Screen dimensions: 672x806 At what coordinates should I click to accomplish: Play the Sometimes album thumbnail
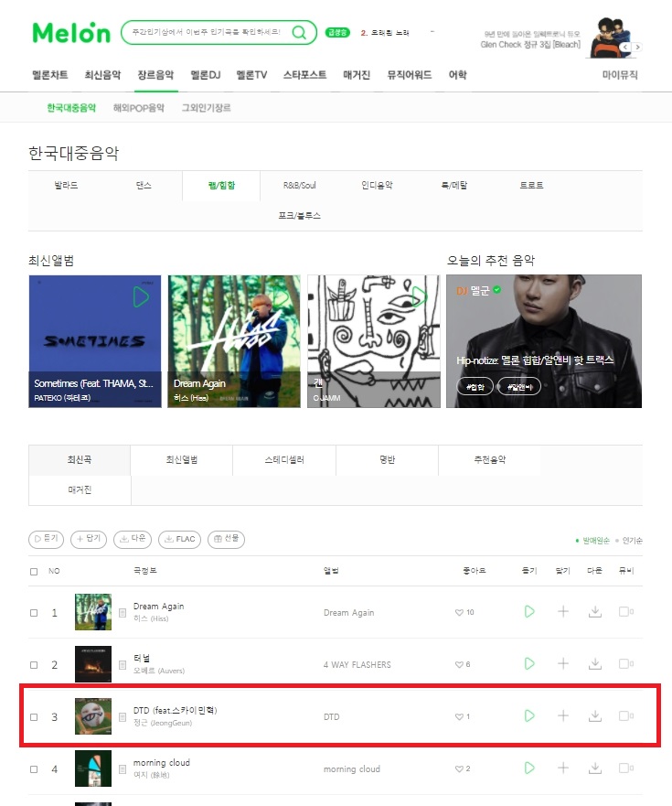tap(141, 297)
